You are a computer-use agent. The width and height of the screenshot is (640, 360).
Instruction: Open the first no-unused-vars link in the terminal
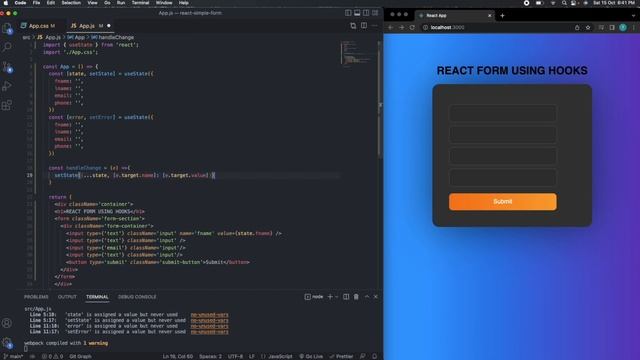click(x=209, y=315)
